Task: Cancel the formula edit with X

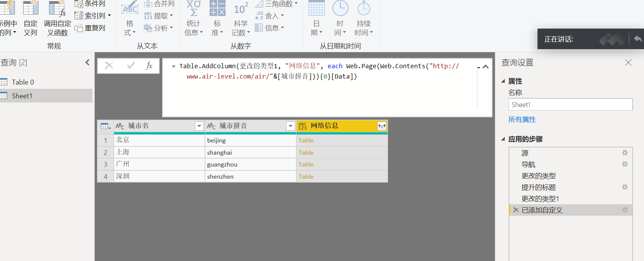Action: click(109, 66)
